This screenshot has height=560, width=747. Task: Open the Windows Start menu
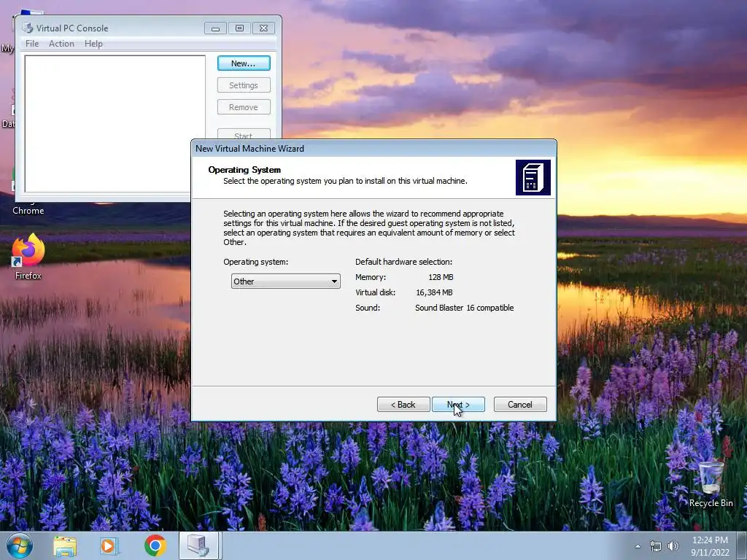tap(20, 545)
